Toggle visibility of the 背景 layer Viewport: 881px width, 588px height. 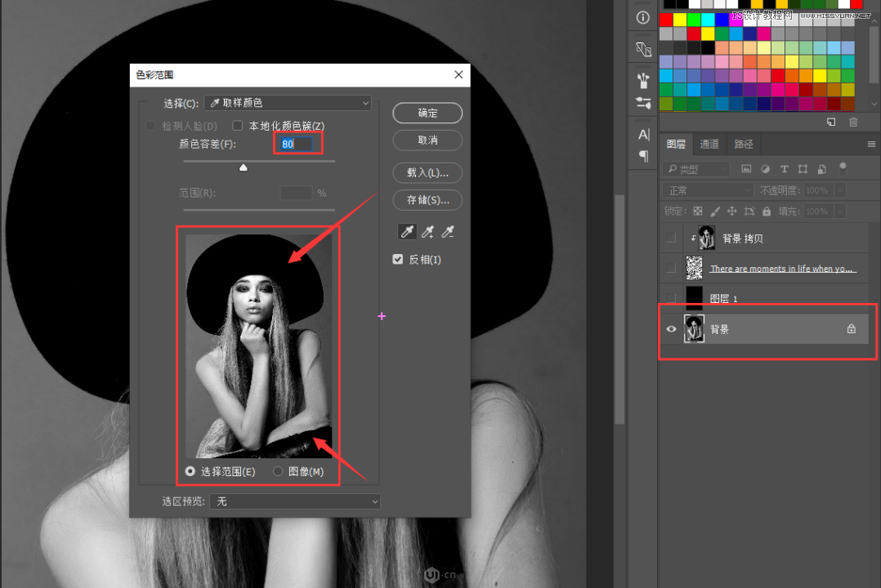[x=671, y=328]
